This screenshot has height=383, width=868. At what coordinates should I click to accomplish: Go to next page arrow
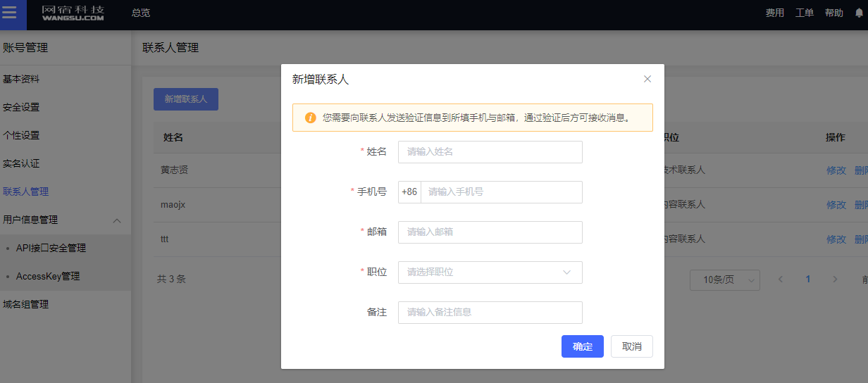click(835, 280)
